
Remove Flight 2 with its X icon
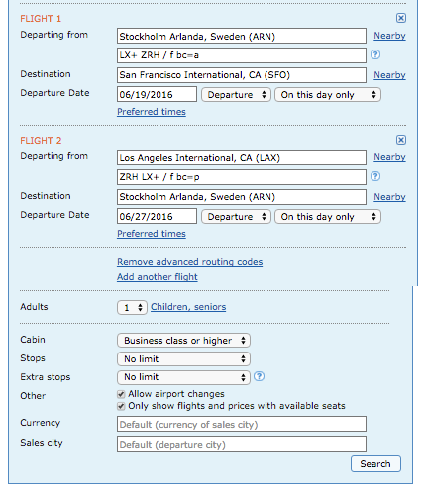pyautogui.click(x=401, y=140)
